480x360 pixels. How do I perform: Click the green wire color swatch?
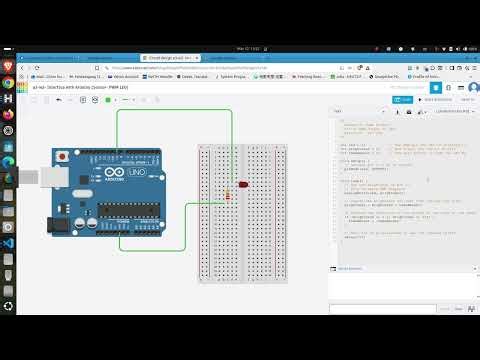pyautogui.click(x=108, y=100)
